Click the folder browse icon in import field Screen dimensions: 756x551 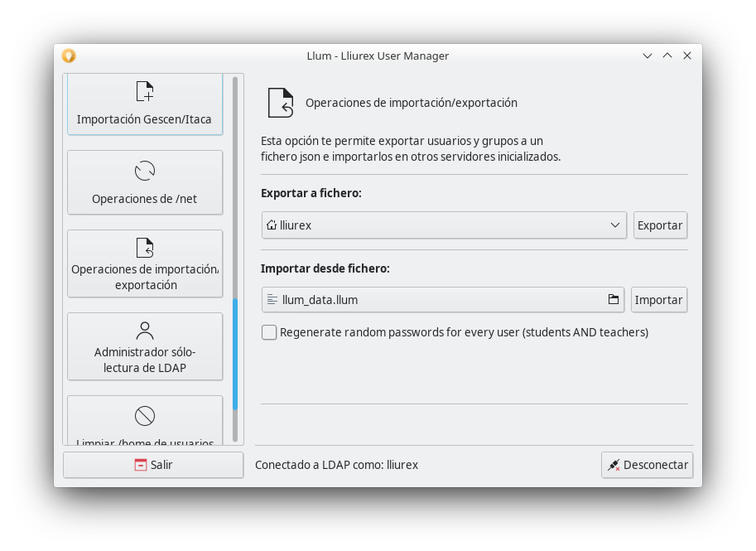click(x=614, y=300)
